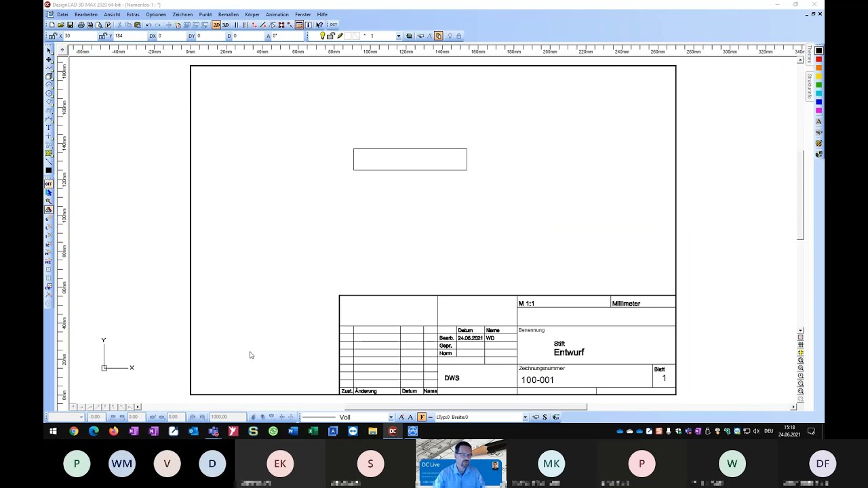868x488 pixels.
Task: Pick the green color swatch
Action: [x=818, y=85]
